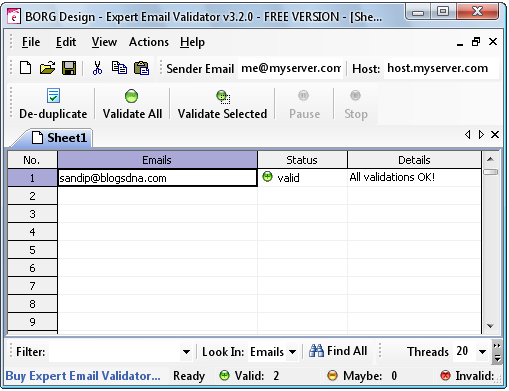Open the Threads count dropdown
509x391 pixels.
click(482, 352)
